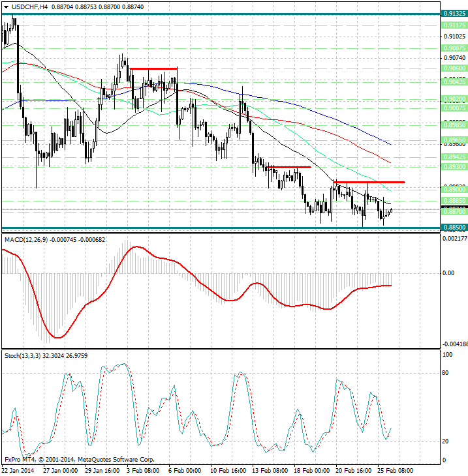Select the red resistance line near 0.90600
This screenshot has height=476, width=468.
click(153, 69)
